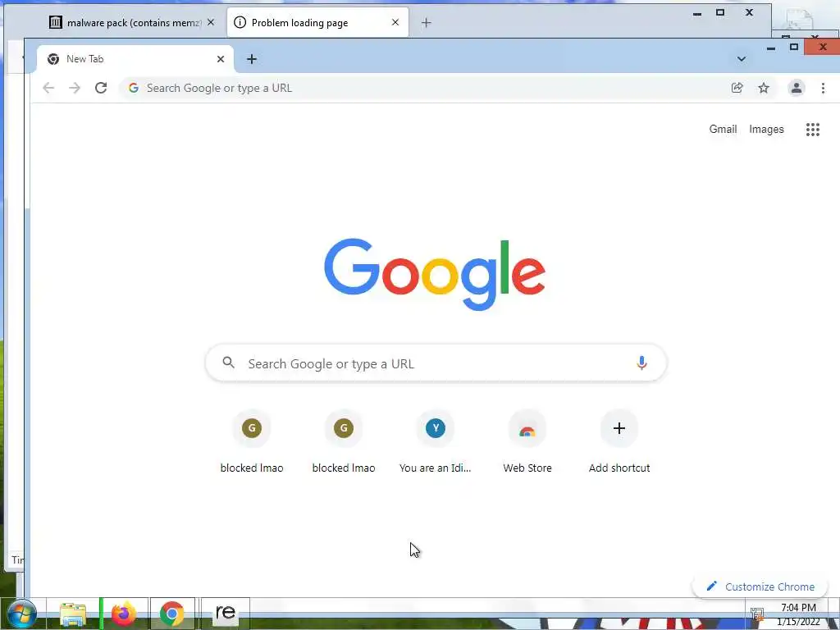Open File Explorer from the taskbar
Viewport: 840px width, 630px height.
point(73,614)
